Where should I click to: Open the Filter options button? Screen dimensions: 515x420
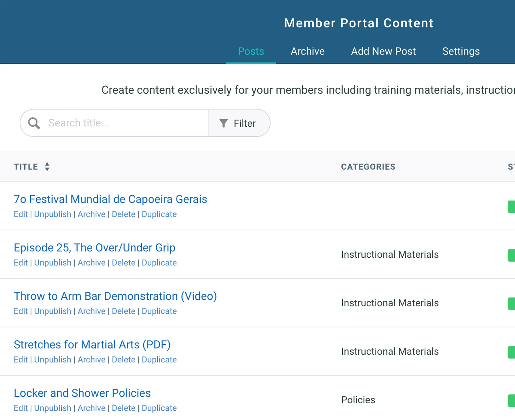click(239, 123)
